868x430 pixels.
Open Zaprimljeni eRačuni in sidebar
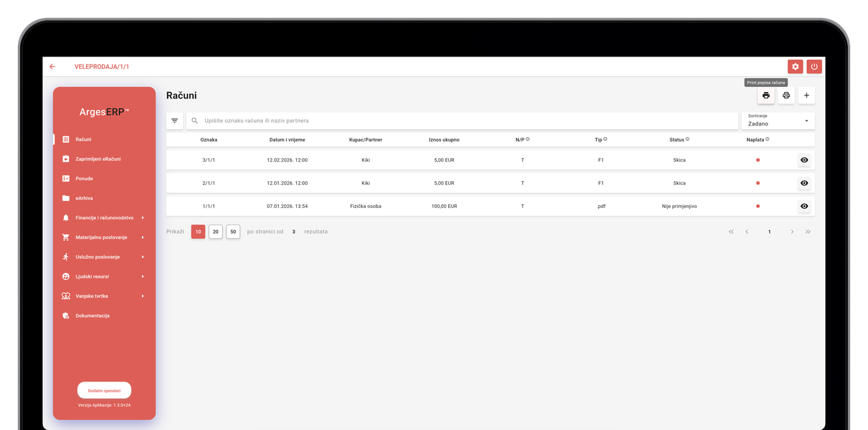coord(98,159)
